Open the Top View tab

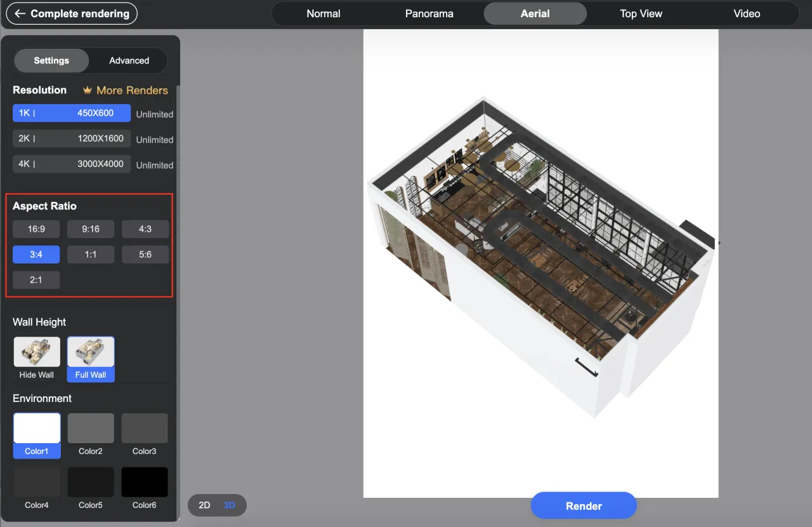point(641,13)
